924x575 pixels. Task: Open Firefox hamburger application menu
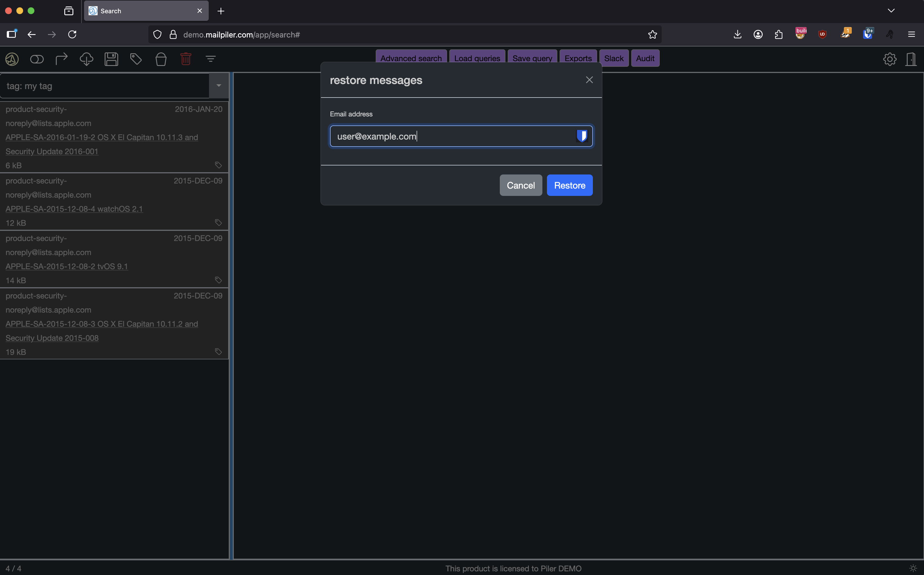911,35
